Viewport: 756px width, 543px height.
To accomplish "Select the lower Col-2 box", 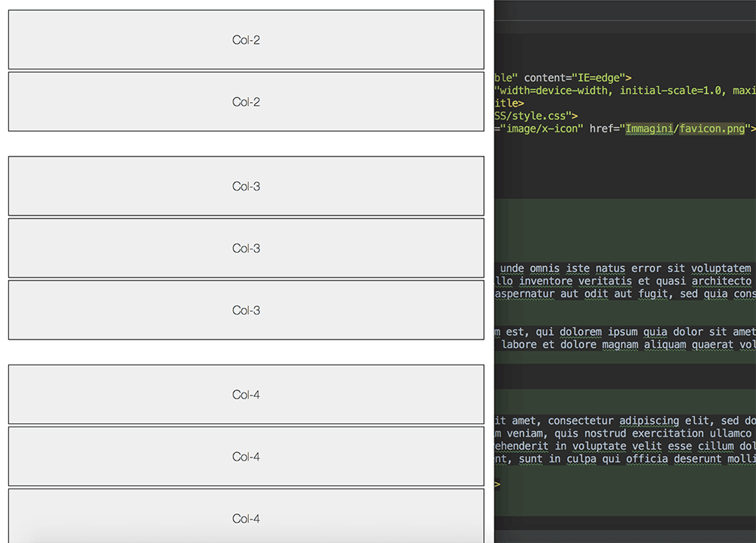I will tap(246, 102).
